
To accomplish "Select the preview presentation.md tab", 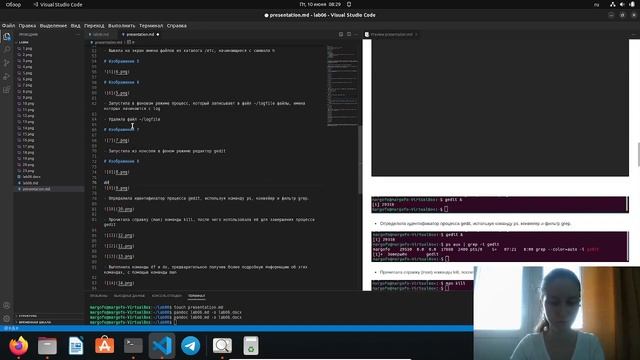I will tap(391, 34).
